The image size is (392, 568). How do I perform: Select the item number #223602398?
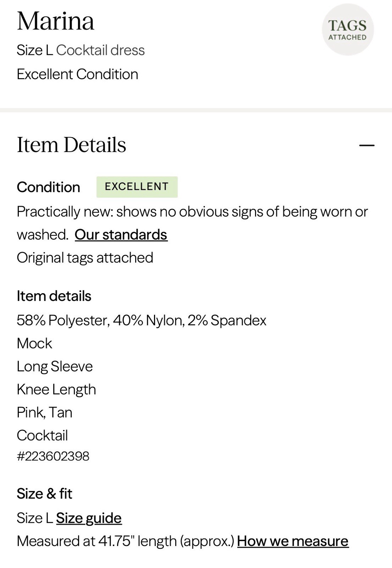click(x=53, y=456)
